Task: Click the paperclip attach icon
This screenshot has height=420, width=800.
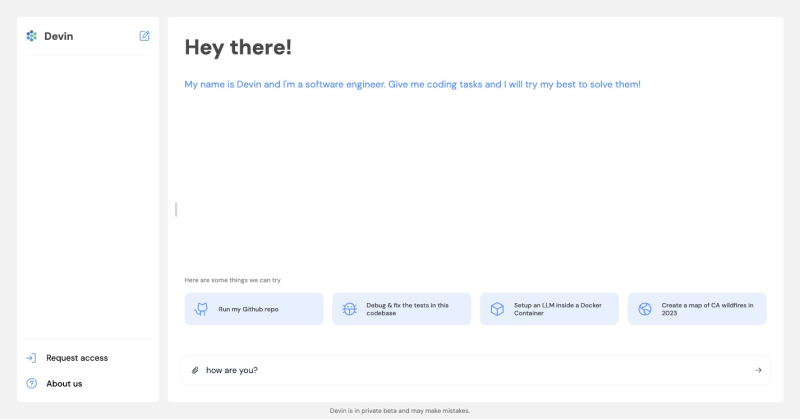Action: (195, 370)
